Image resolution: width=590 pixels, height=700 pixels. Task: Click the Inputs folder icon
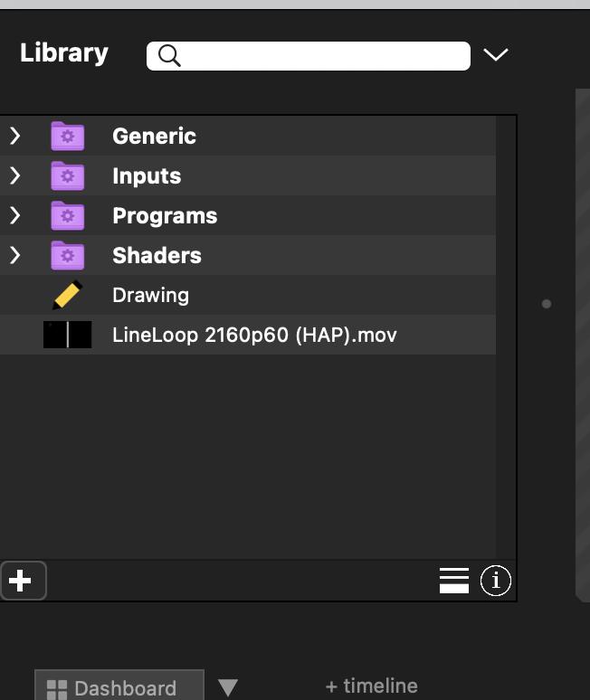(x=68, y=175)
